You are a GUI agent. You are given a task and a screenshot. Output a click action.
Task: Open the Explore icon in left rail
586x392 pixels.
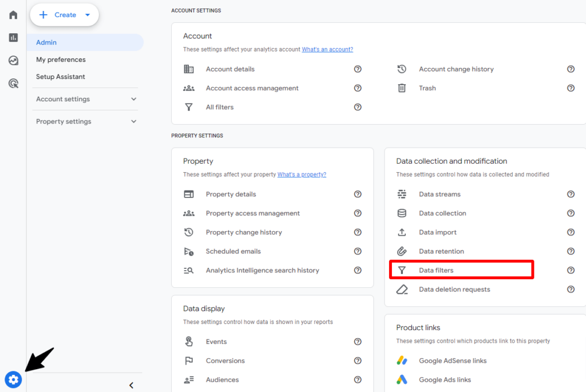click(x=13, y=61)
